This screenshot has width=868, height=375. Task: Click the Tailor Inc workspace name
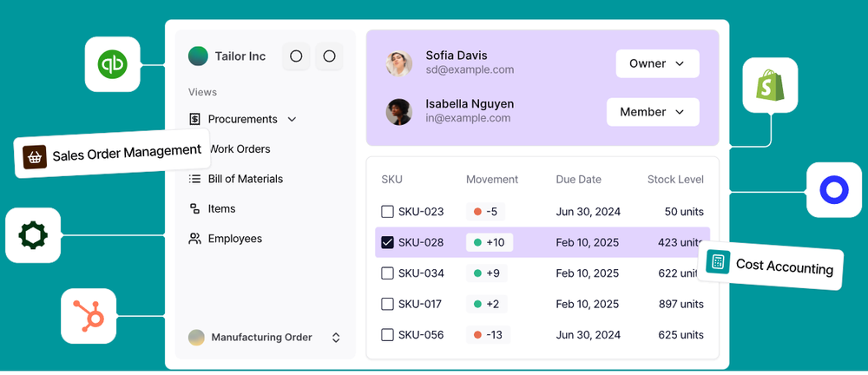coord(240,56)
